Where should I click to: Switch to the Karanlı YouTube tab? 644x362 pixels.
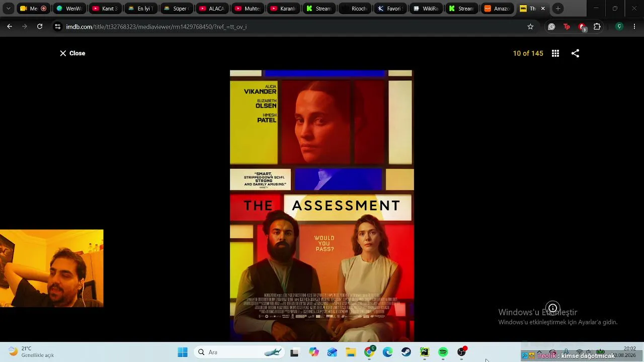[283, 9]
